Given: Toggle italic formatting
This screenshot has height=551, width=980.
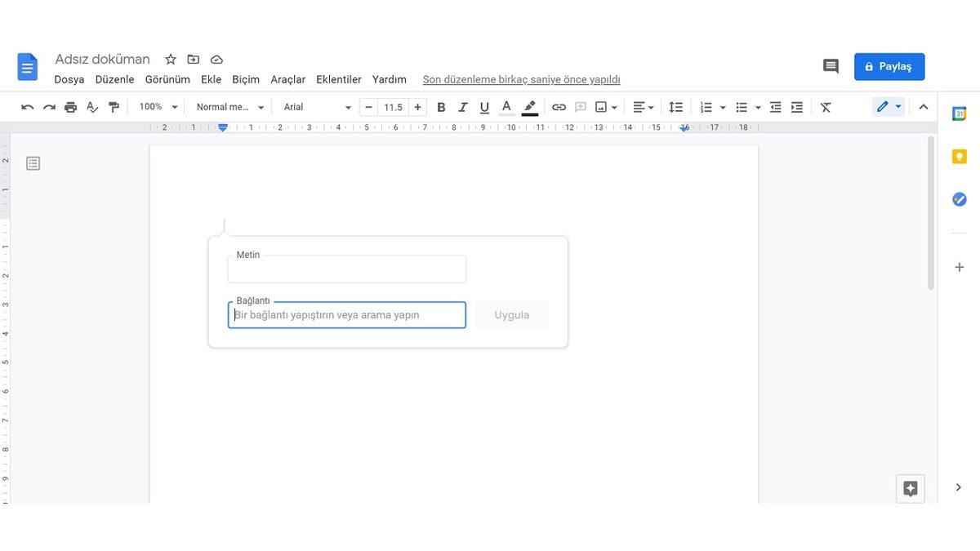Looking at the screenshot, I should coord(463,107).
